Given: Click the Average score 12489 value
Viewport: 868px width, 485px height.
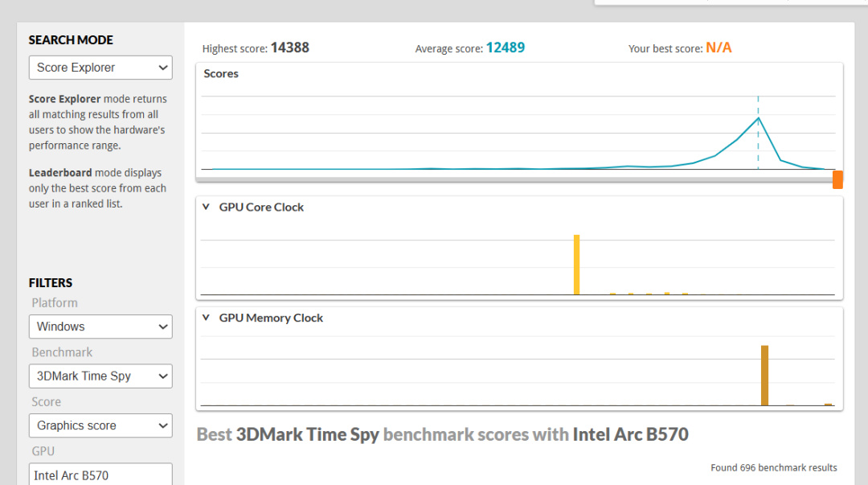Looking at the screenshot, I should tap(506, 47).
